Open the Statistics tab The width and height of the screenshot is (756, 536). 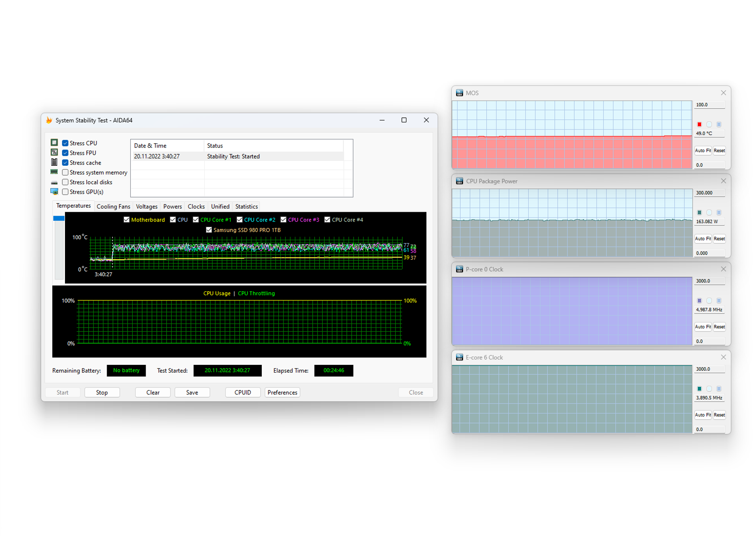(246, 207)
